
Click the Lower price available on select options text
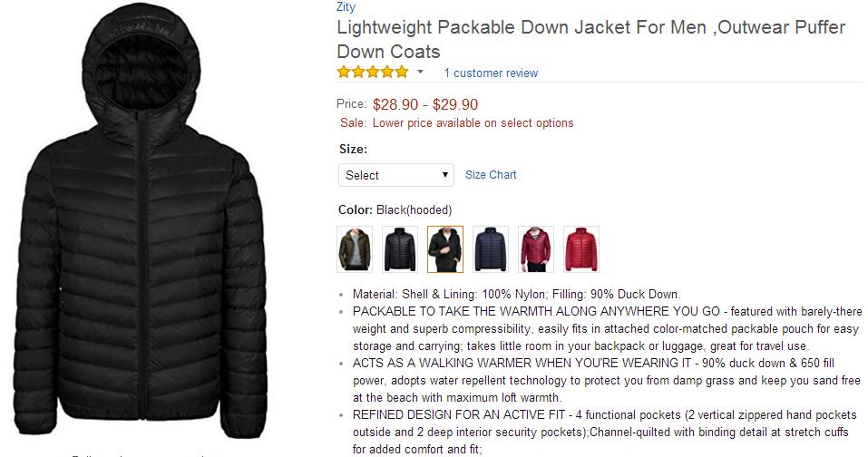click(x=473, y=122)
